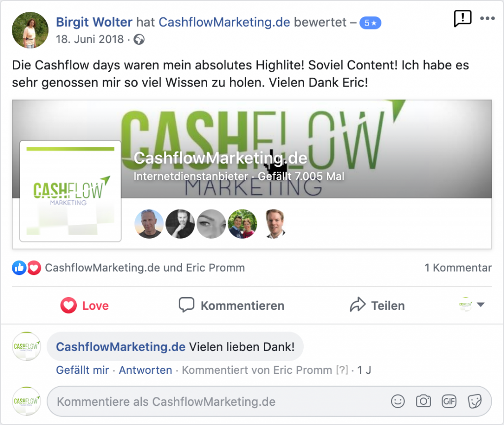Insert an emoji with the smiley icon
The height and width of the screenshot is (425, 504).
coord(398,401)
